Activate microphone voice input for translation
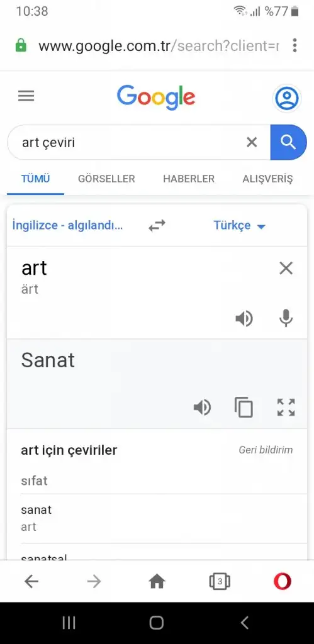Screen dimensions: 314x644 tap(286, 318)
